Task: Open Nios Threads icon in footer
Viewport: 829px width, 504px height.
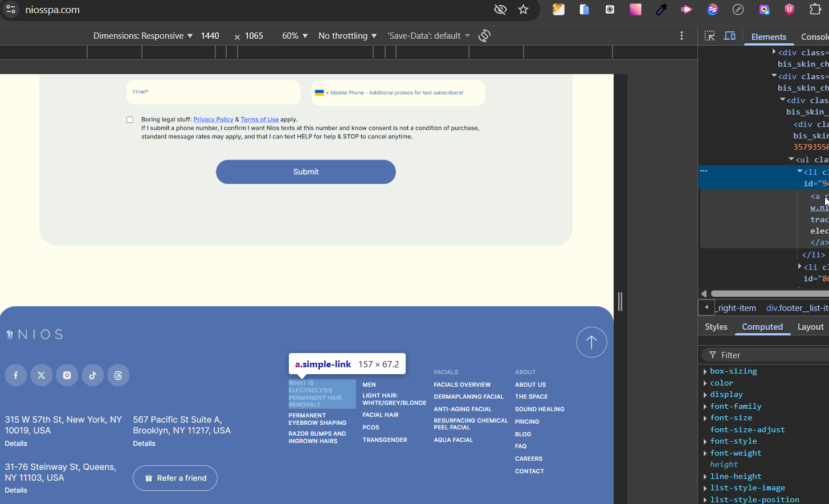Action: pyautogui.click(x=119, y=375)
